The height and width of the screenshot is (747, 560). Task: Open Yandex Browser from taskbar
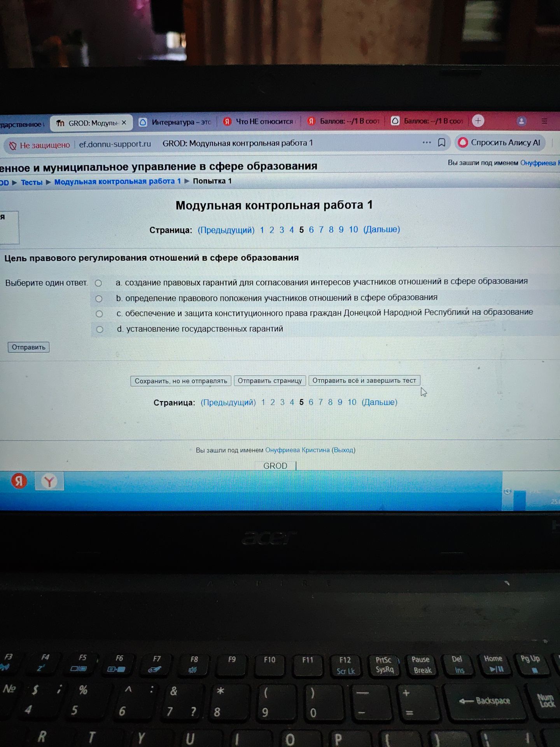pos(49,481)
